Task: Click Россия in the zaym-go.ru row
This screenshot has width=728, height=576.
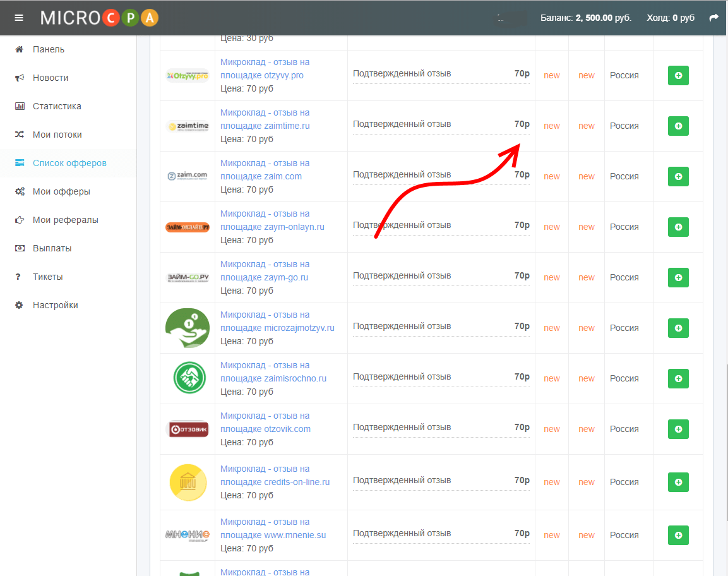Action: (x=624, y=277)
